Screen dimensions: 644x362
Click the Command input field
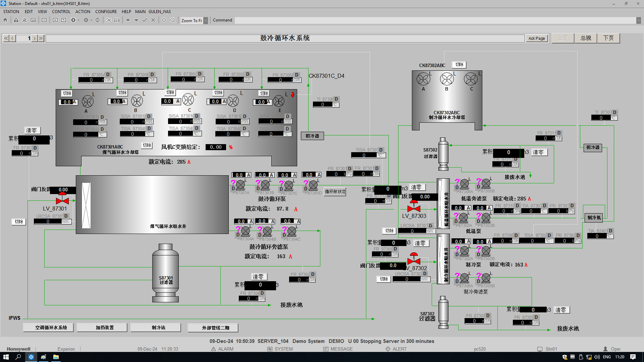coord(435,20)
